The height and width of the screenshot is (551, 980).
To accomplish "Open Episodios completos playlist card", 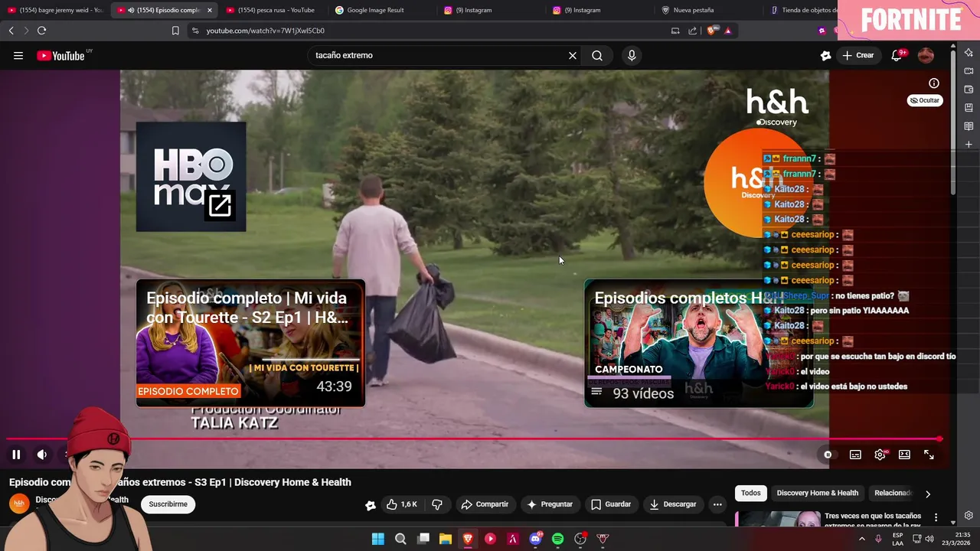I will click(698, 344).
